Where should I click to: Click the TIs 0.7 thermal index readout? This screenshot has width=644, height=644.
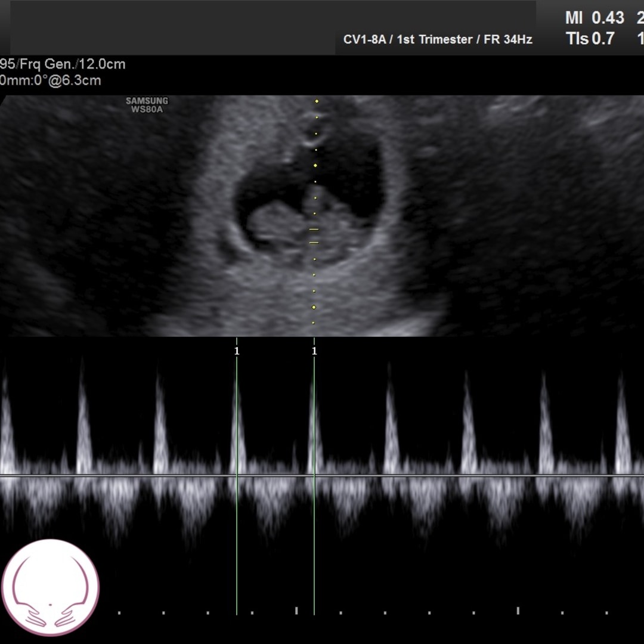tap(590, 39)
